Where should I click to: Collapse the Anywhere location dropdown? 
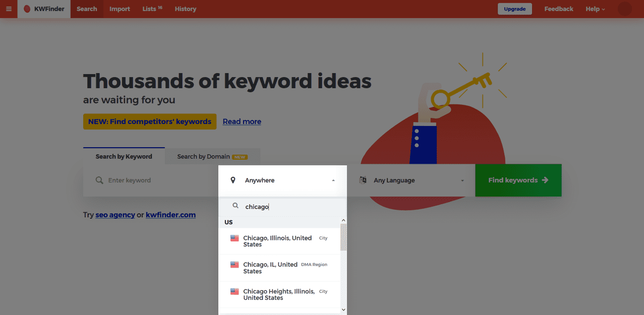click(x=333, y=180)
